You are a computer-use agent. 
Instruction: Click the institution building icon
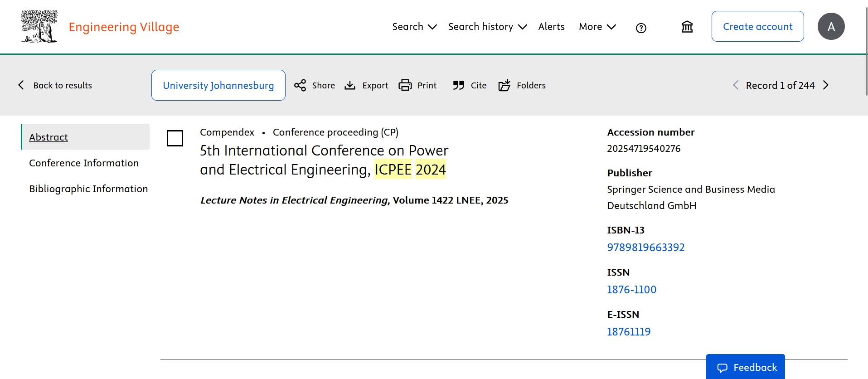tap(687, 27)
